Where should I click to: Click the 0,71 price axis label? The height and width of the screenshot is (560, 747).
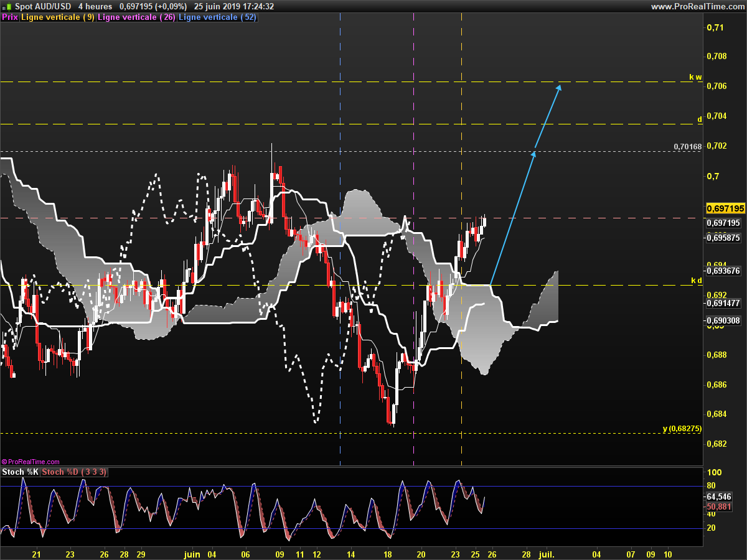pyautogui.click(x=716, y=27)
